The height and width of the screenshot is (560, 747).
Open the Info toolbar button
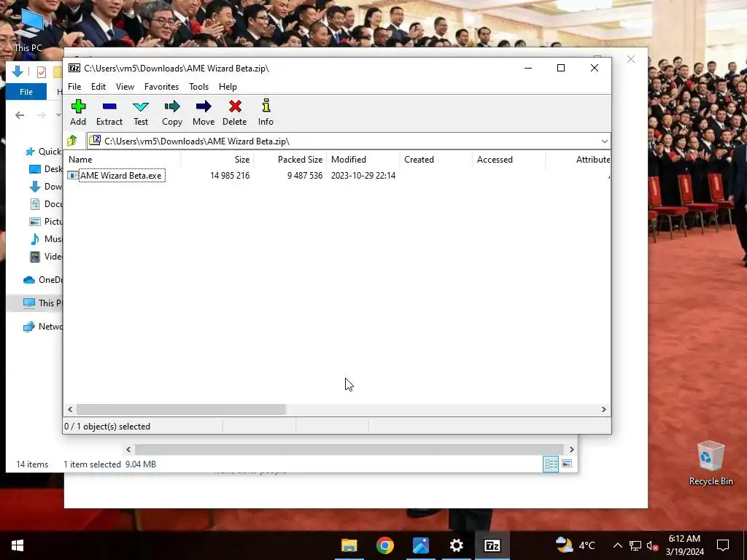[266, 113]
